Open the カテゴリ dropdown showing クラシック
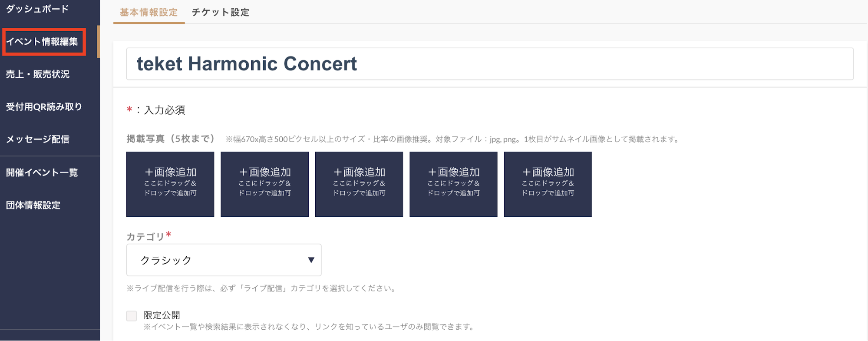This screenshot has width=868, height=341. (224, 260)
